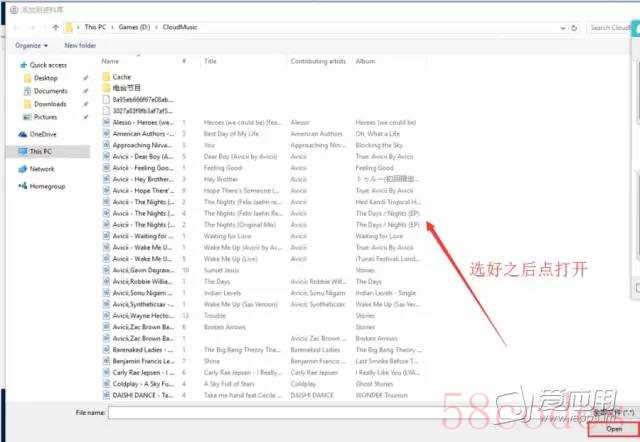The height and width of the screenshot is (442, 640).
Task: Click the 'Indian Levels' title cell
Action: click(x=222, y=293)
